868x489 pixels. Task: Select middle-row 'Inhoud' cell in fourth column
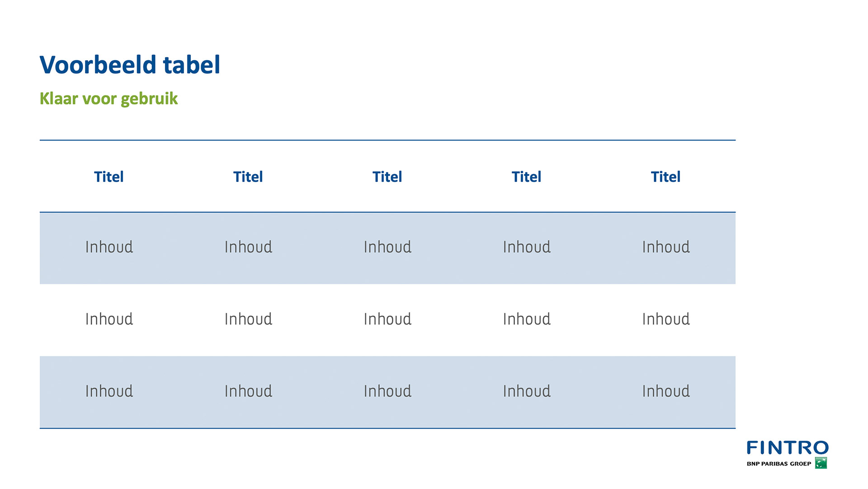click(x=527, y=319)
